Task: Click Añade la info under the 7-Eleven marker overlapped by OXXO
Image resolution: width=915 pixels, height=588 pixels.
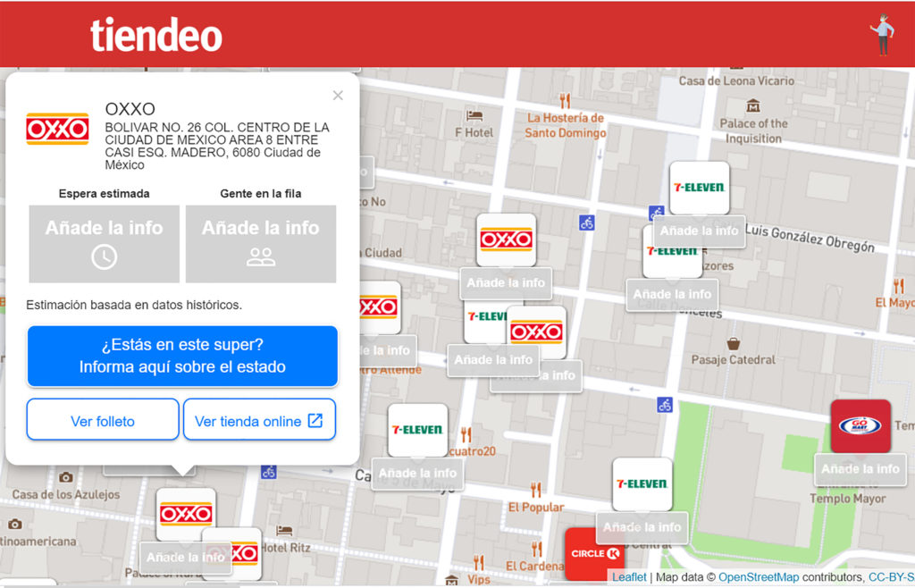Action: click(493, 360)
